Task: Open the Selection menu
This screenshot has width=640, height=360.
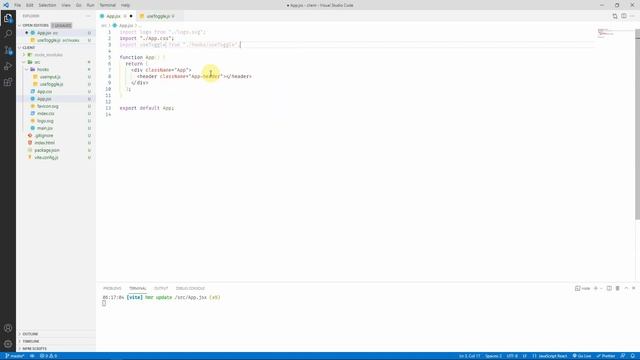Action: 47,5
